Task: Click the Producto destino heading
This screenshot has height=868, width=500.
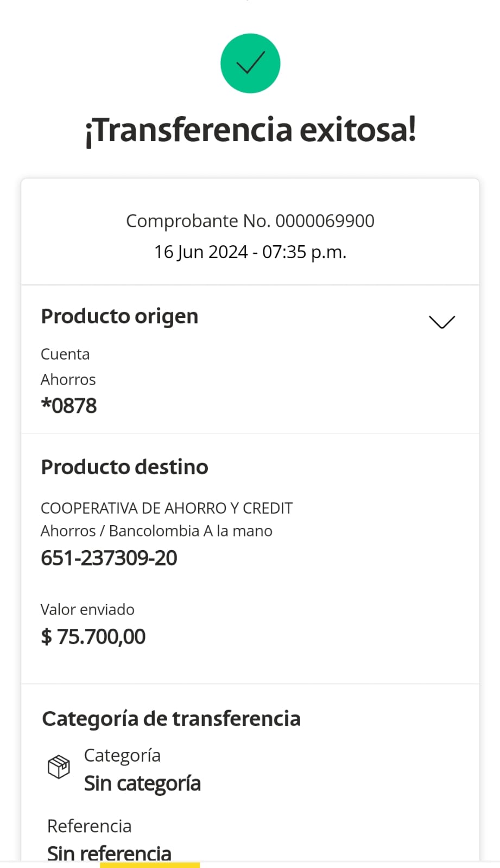Action: pyautogui.click(x=124, y=467)
